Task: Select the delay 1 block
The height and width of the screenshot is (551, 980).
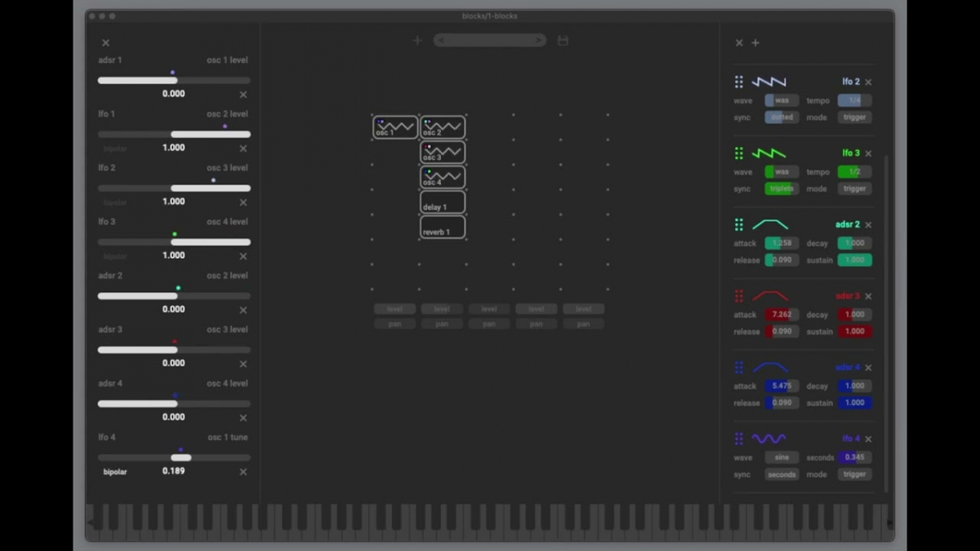Action: tap(443, 202)
